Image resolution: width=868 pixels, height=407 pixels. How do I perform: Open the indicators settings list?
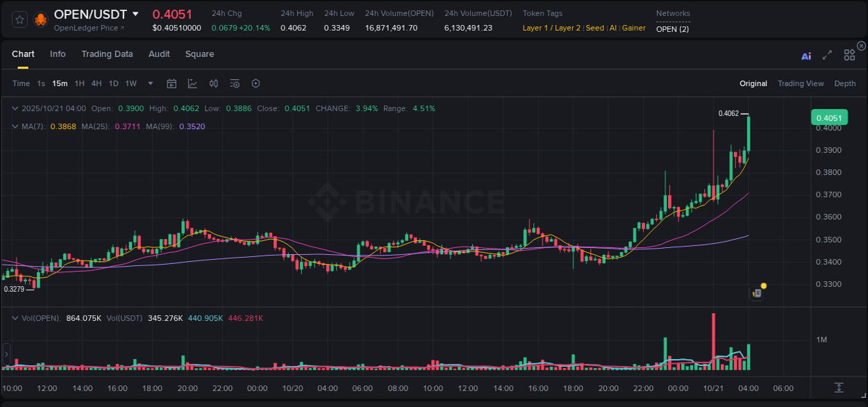[x=234, y=83]
